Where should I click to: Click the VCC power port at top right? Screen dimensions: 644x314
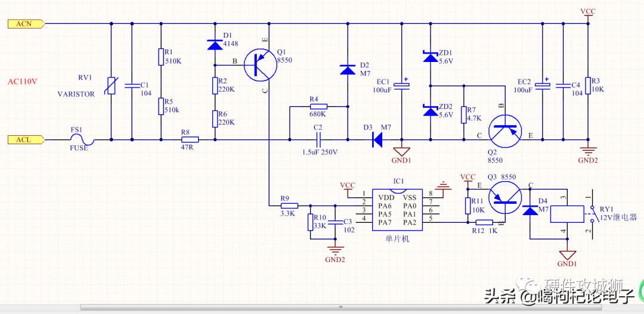(x=588, y=15)
